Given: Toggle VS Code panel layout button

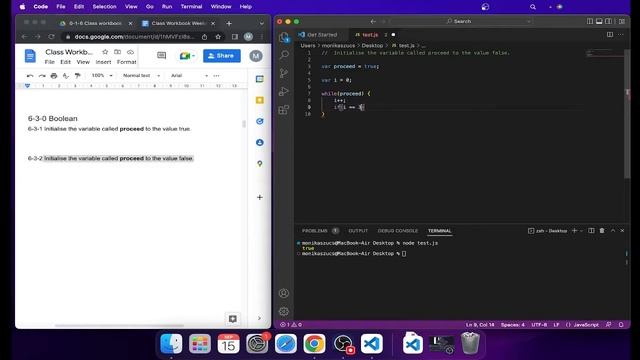Looking at the screenshot, I should [x=599, y=21].
